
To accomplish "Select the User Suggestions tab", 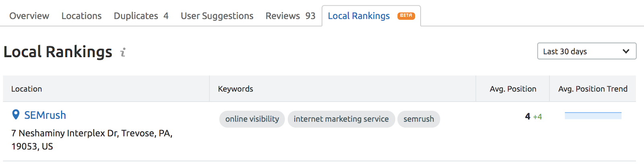I will pyautogui.click(x=217, y=16).
